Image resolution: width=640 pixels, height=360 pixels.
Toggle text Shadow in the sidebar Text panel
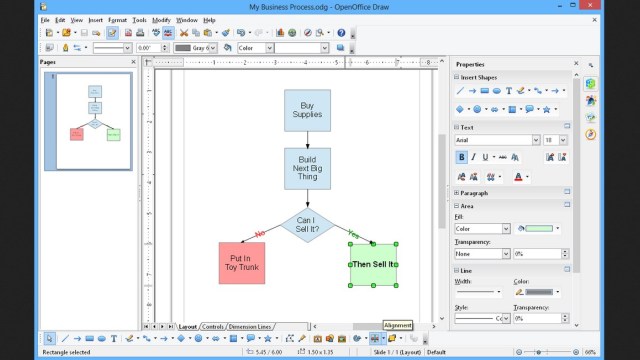click(515, 157)
